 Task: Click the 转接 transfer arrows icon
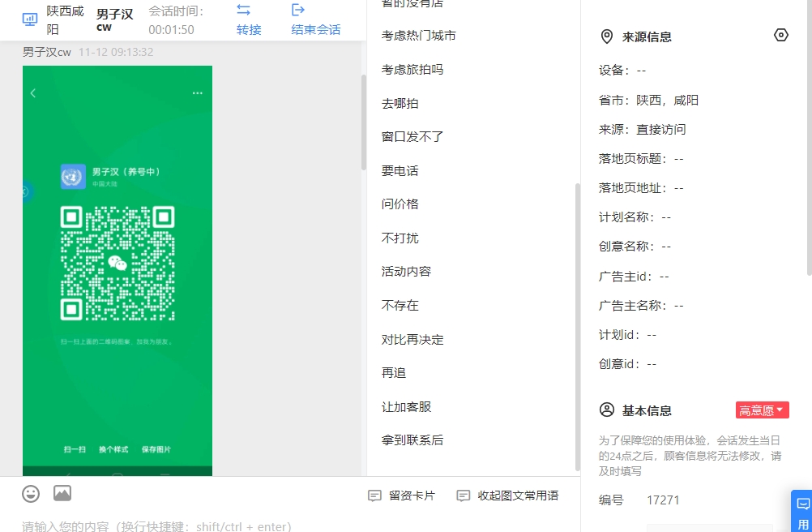point(243,9)
